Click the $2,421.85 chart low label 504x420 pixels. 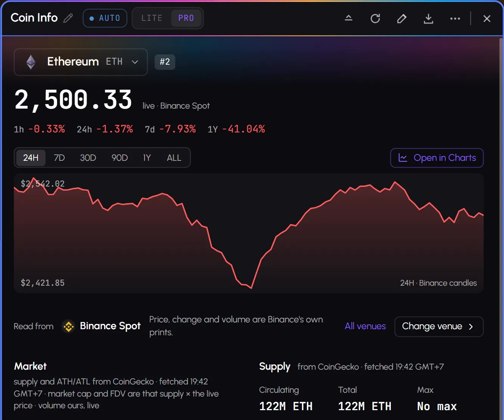43,283
